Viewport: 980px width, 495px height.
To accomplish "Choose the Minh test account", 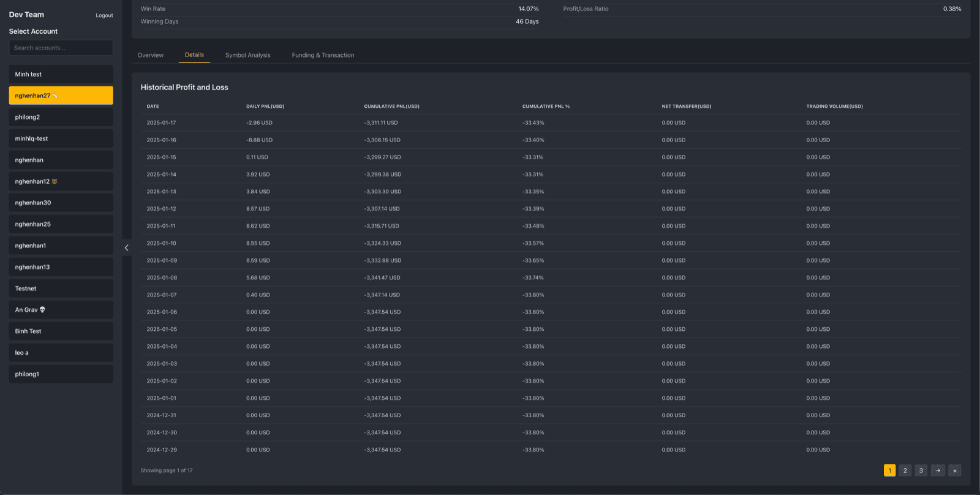I will 61,74.
